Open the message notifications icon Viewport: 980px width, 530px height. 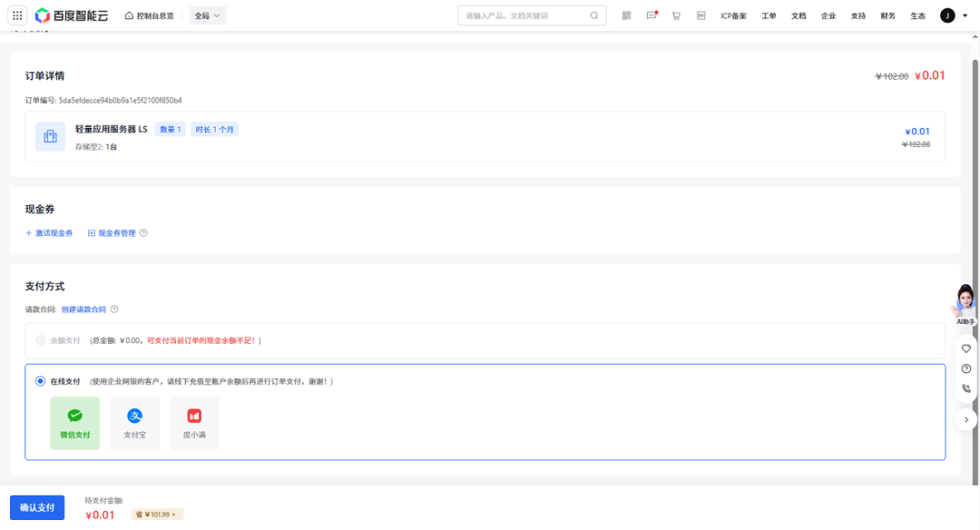652,15
